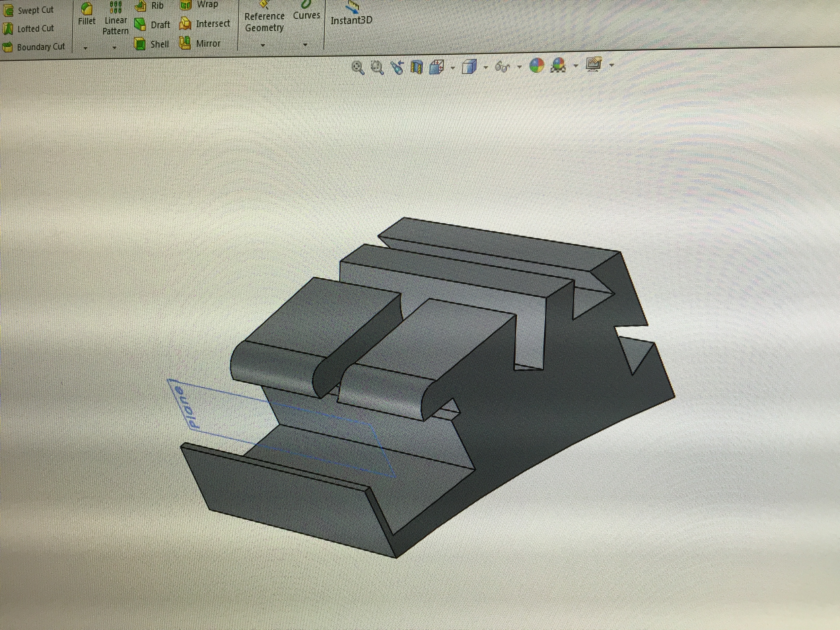This screenshot has height=630, width=840.
Task: Open the Edit Appearance color ball
Action: pos(537,66)
